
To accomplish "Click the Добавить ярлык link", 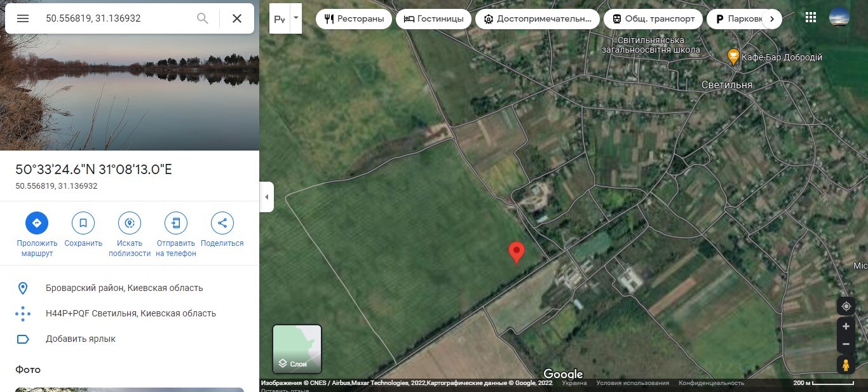I will point(81,339).
